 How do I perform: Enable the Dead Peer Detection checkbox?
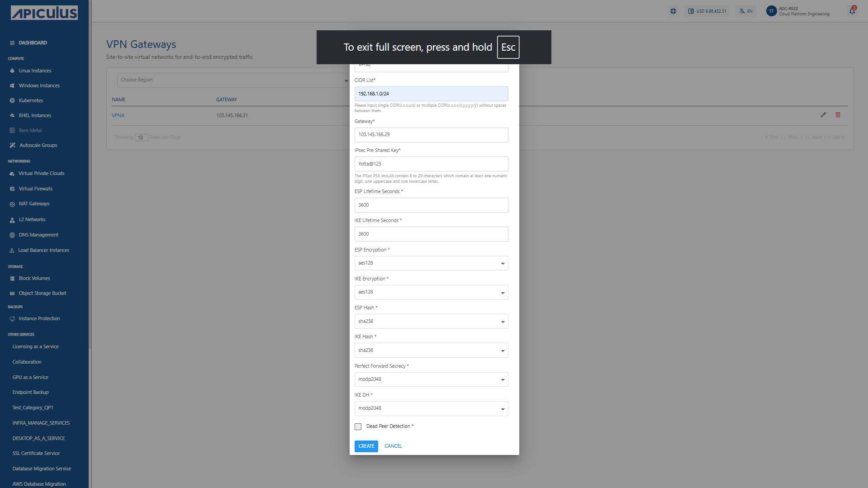coord(358,426)
